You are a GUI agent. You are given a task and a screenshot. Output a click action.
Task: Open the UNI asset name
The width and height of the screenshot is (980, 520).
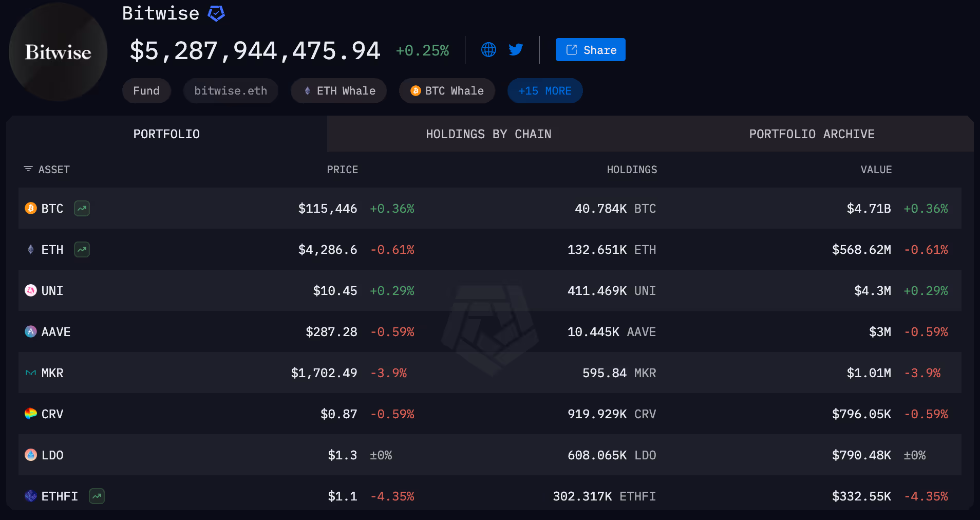coord(52,291)
